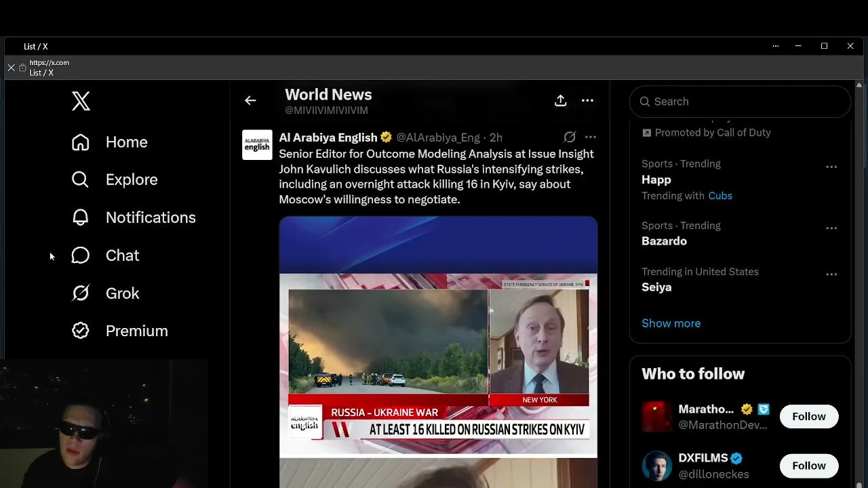Open the Premium badge icon
Image resolution: width=868 pixels, height=488 pixels.
[x=81, y=331]
